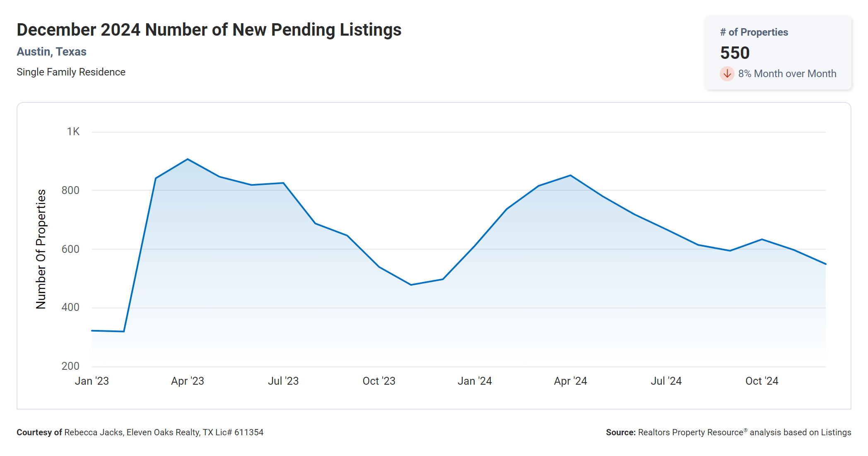Click the line peak at April 2023
Image resolution: width=868 pixels, height=456 pixels.
pyautogui.click(x=188, y=159)
